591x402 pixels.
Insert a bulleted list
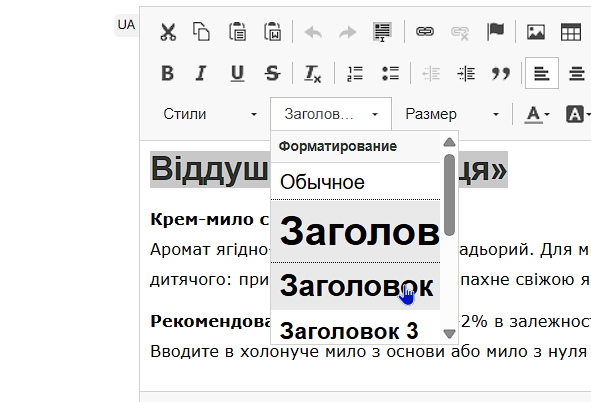tap(390, 73)
